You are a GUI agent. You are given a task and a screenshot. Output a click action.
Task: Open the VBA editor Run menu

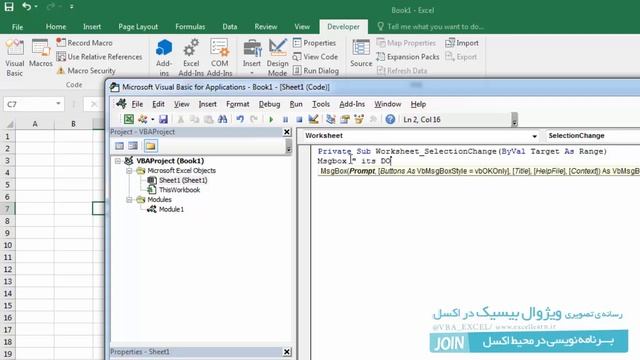(x=296, y=104)
